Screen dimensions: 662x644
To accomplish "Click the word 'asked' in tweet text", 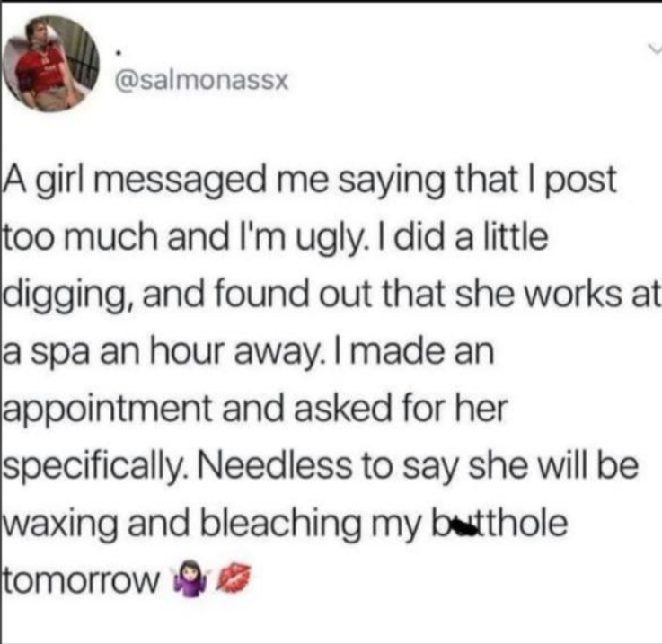I will pyautogui.click(x=343, y=409).
